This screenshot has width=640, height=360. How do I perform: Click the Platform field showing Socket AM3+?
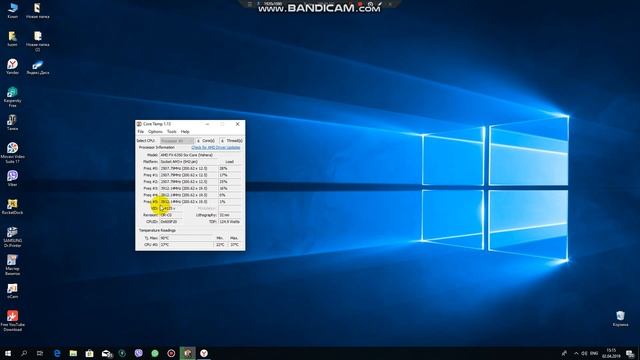[188, 162]
